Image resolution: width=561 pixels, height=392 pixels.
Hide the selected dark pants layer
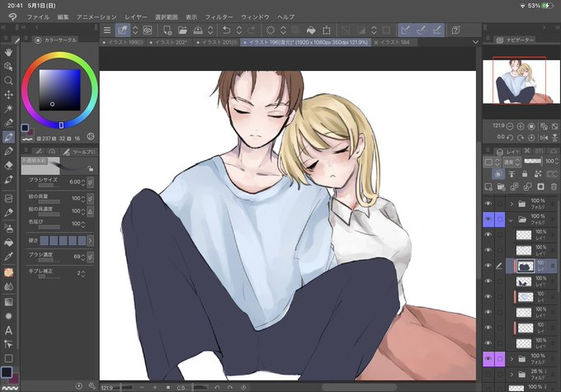[x=488, y=266]
